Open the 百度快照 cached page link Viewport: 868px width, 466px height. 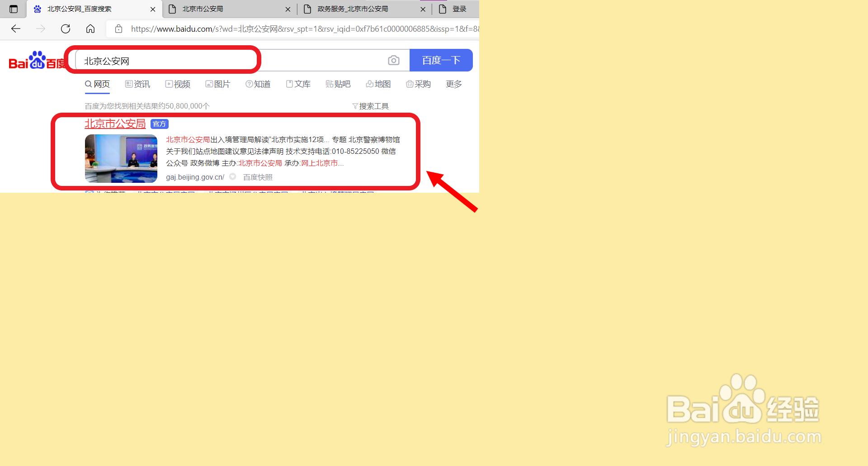coord(258,177)
